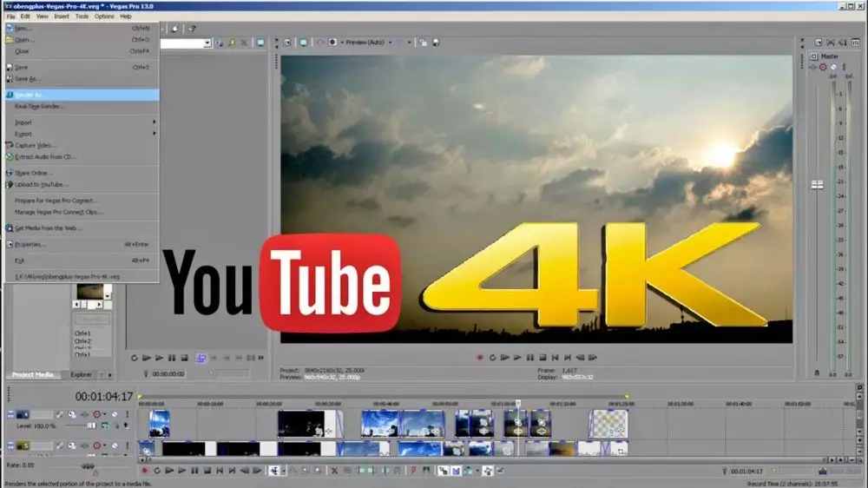Click Record in timeline transport bar

(144, 471)
